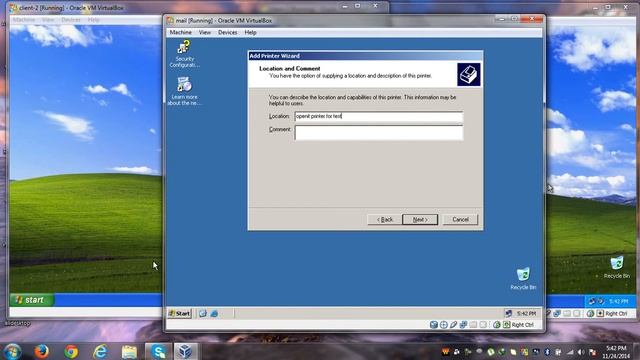Open Machine menu in mail VM window
640x360 pixels.
(180, 32)
